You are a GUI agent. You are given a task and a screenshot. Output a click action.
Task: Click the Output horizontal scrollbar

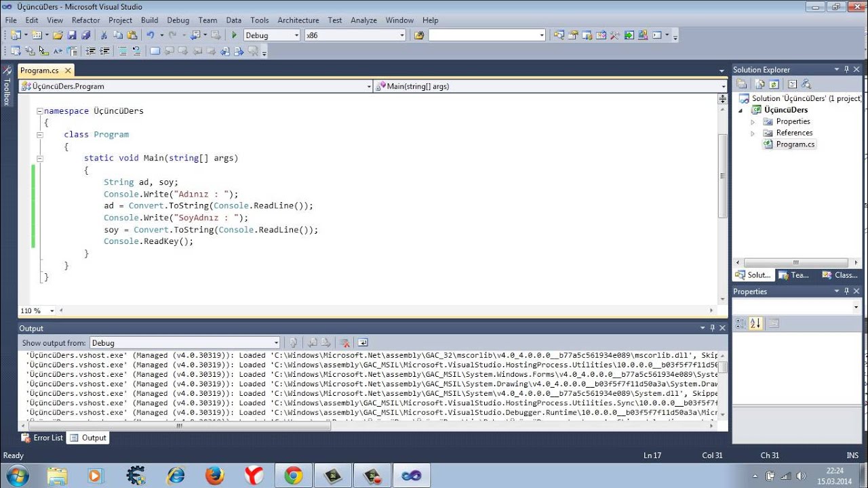tap(178, 426)
